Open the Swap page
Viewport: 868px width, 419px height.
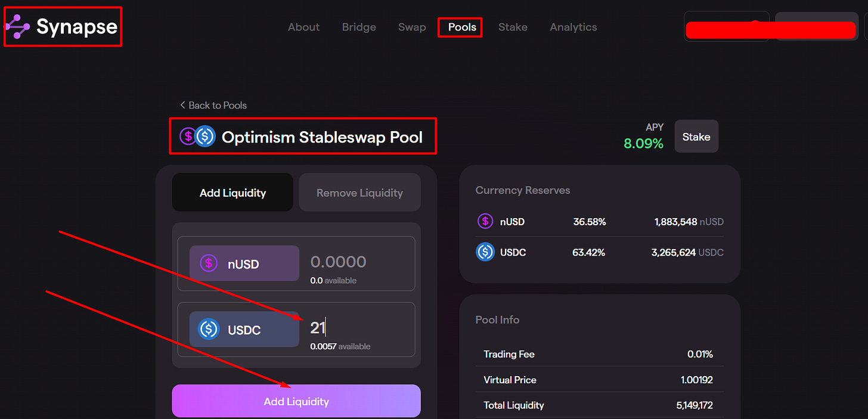coord(412,27)
